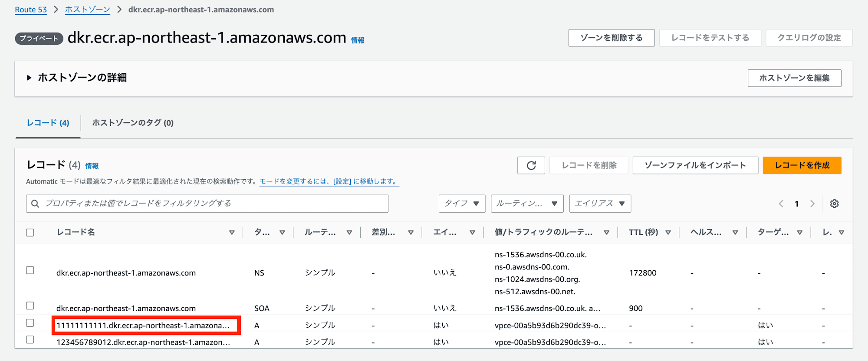868x361 pixels.
Task: Select the NS record checkbox
Action: 30,270
